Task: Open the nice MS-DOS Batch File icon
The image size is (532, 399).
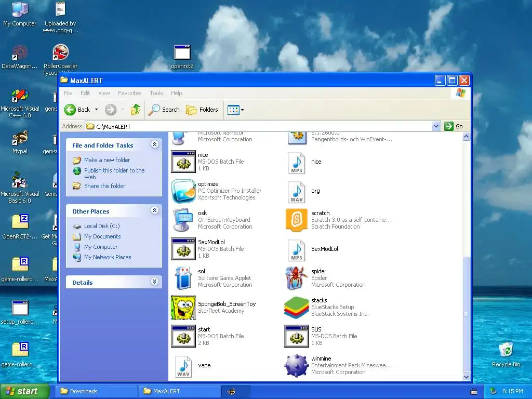Action: point(183,162)
